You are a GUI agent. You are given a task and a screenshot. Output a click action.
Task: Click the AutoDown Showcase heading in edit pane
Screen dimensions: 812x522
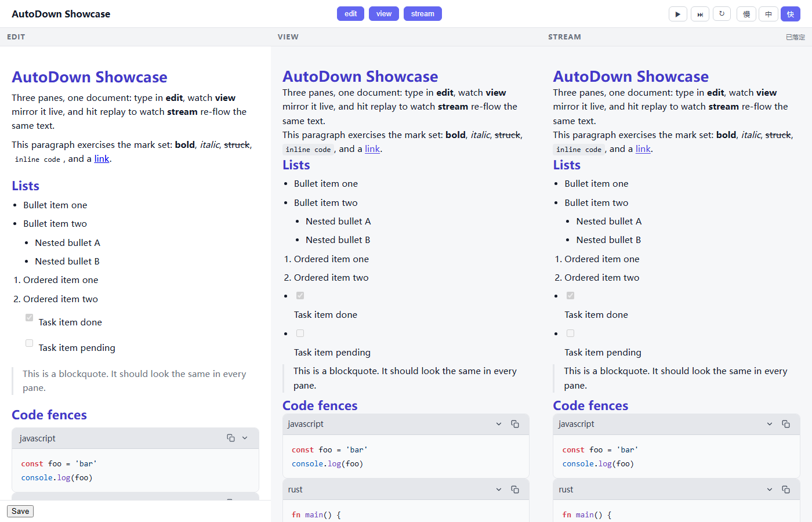(x=90, y=77)
